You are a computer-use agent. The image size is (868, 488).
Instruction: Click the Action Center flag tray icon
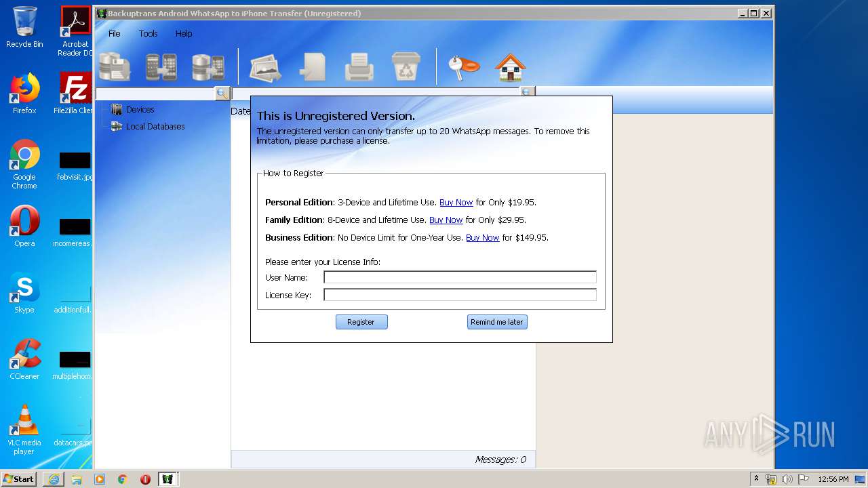tap(802, 479)
